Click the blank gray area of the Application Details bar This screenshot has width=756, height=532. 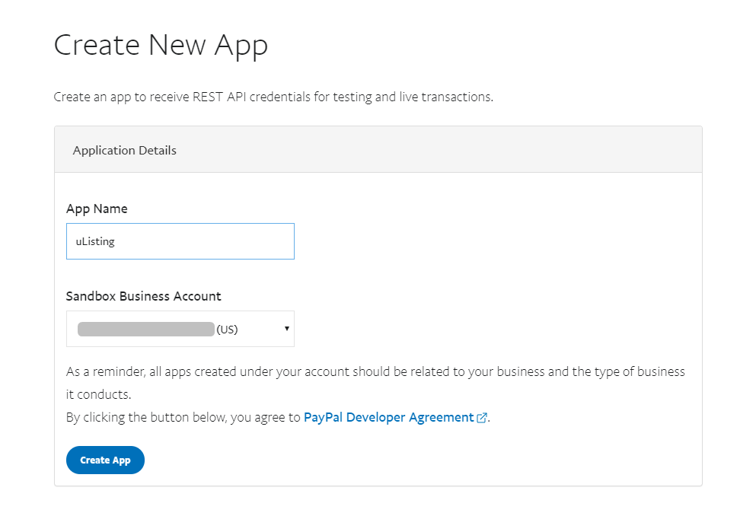(457, 150)
